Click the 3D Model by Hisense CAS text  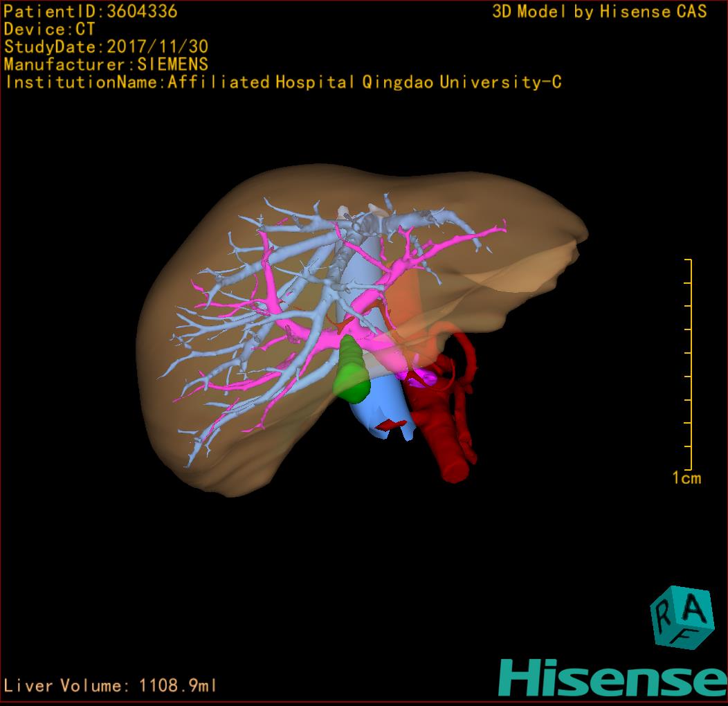(599, 12)
